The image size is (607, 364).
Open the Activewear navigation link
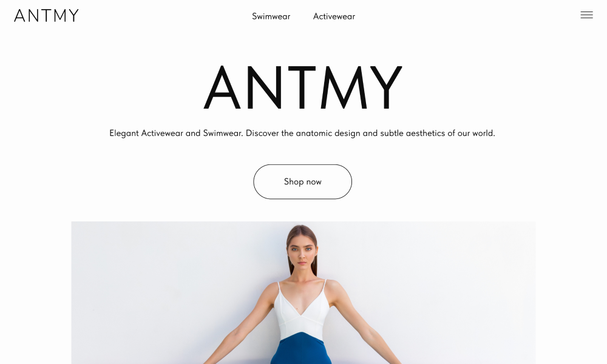pyautogui.click(x=334, y=16)
